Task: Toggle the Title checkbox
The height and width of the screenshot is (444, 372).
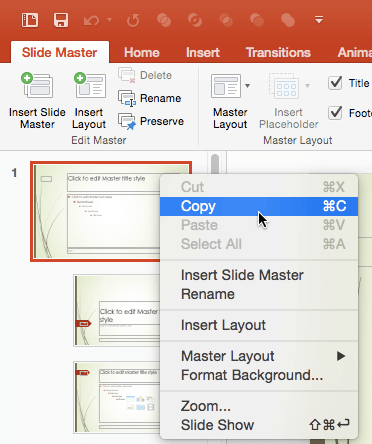Action: 335,83
